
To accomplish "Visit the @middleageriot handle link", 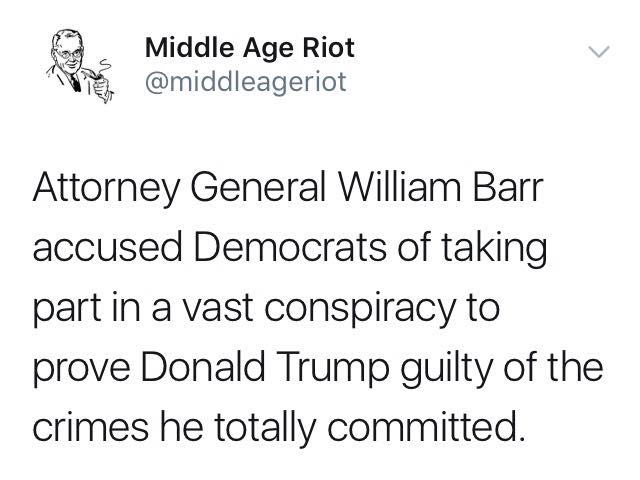I will pos(246,82).
